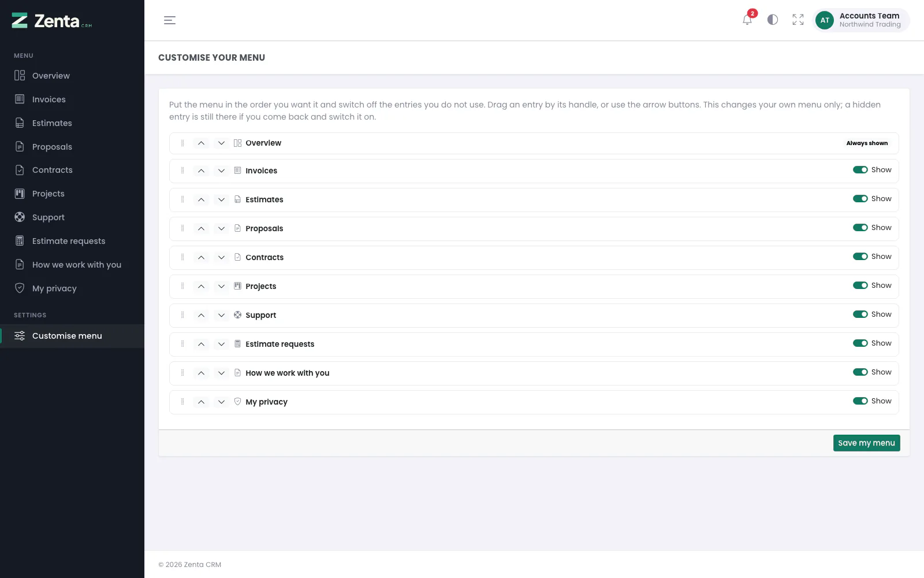Move Estimate requests down with chevron

pyautogui.click(x=221, y=344)
